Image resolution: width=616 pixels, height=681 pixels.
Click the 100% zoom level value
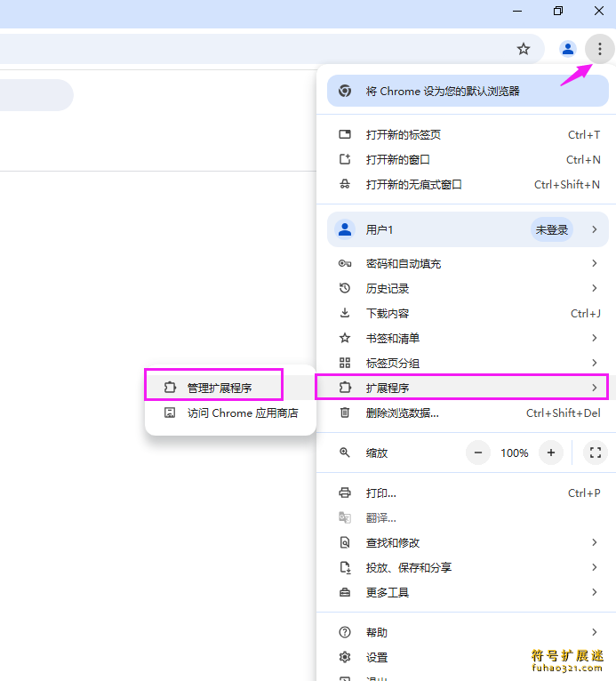[x=515, y=453]
